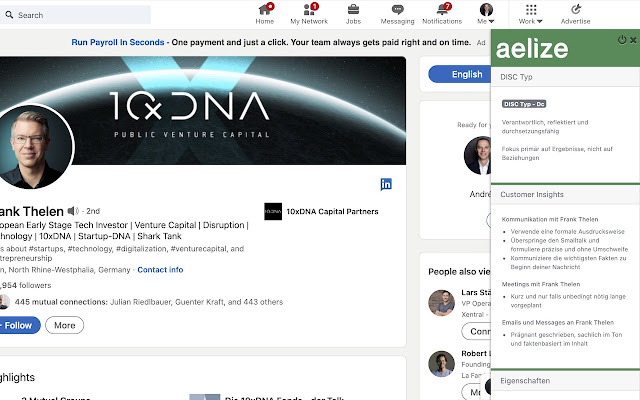
Task: Open the Me profile menu
Action: click(x=486, y=13)
